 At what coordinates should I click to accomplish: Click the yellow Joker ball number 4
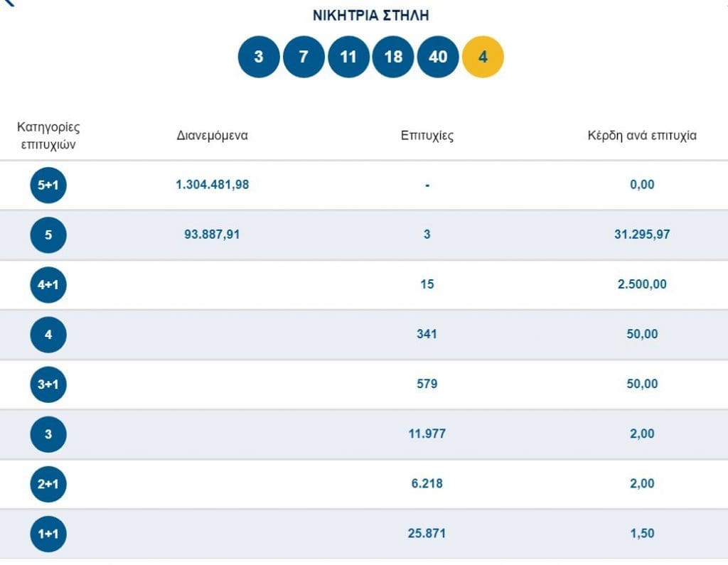[483, 56]
